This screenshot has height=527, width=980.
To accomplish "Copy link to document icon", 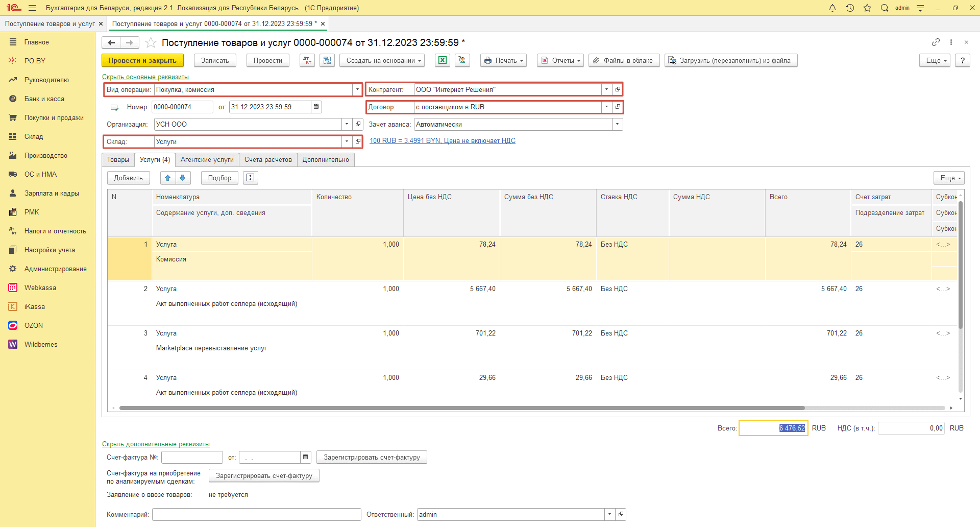I will point(936,42).
